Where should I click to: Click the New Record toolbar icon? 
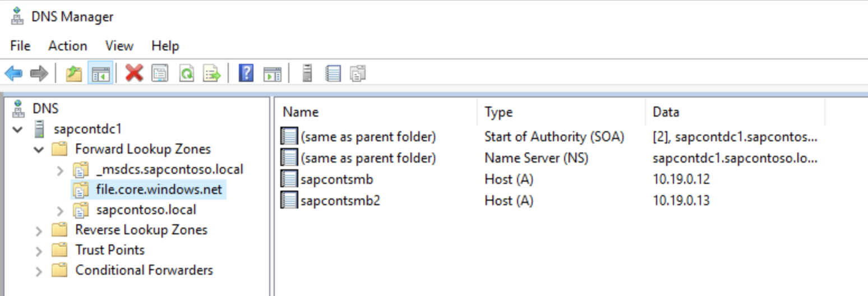point(333,73)
